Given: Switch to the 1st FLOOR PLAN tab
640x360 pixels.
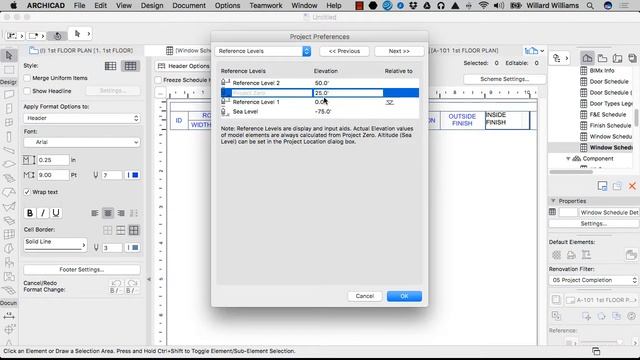Looking at the screenshot, I should pyautogui.click(x=82, y=51).
